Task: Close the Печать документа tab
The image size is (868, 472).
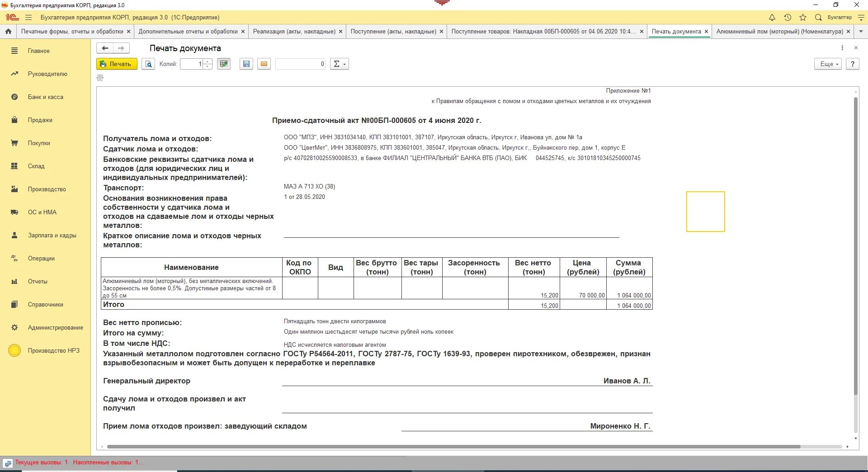Action: click(706, 31)
